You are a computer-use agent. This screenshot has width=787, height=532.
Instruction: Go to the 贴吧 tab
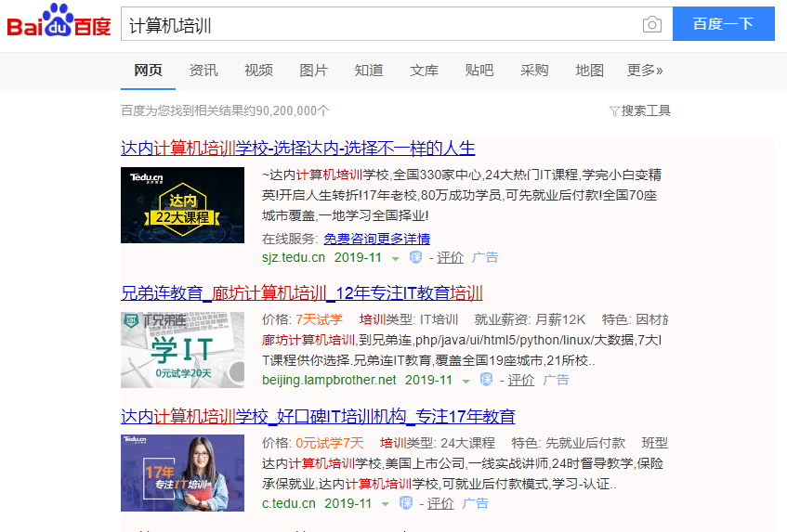click(x=479, y=71)
